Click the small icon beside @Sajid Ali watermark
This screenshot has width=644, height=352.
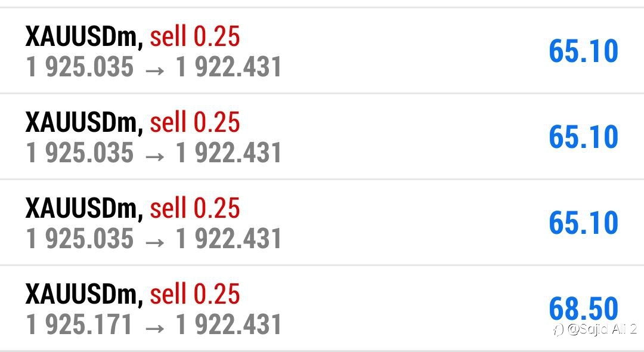pyautogui.click(x=558, y=329)
